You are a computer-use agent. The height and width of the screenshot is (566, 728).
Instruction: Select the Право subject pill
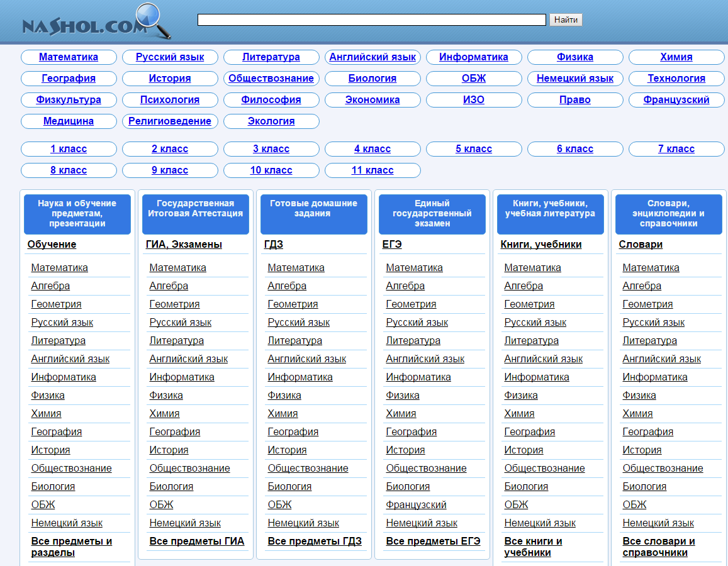click(574, 100)
